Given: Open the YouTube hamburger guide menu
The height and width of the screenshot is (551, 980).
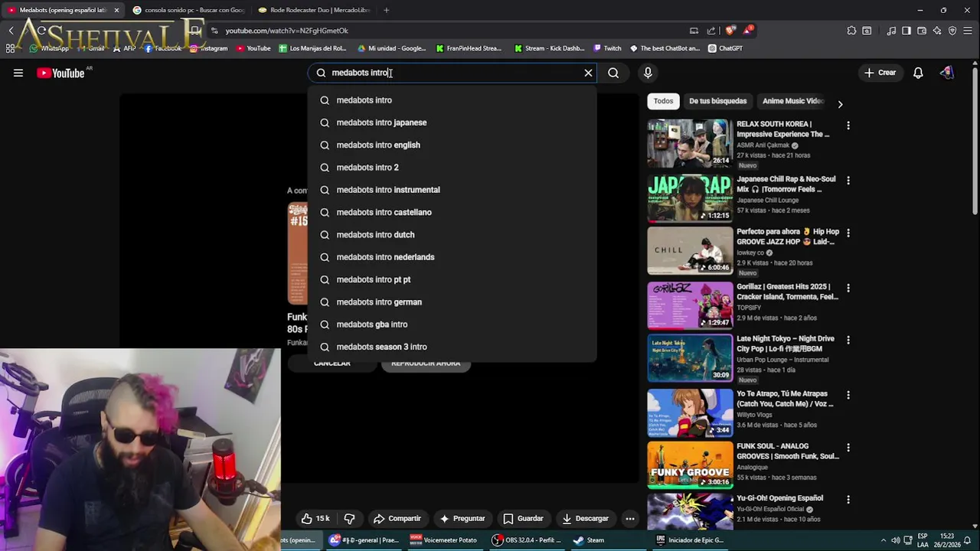Looking at the screenshot, I should [x=18, y=73].
